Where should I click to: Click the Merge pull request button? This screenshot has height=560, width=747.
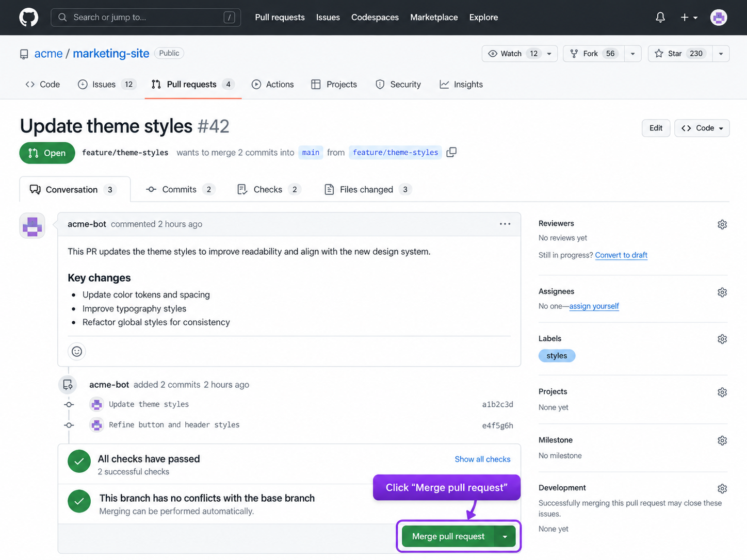tap(448, 536)
